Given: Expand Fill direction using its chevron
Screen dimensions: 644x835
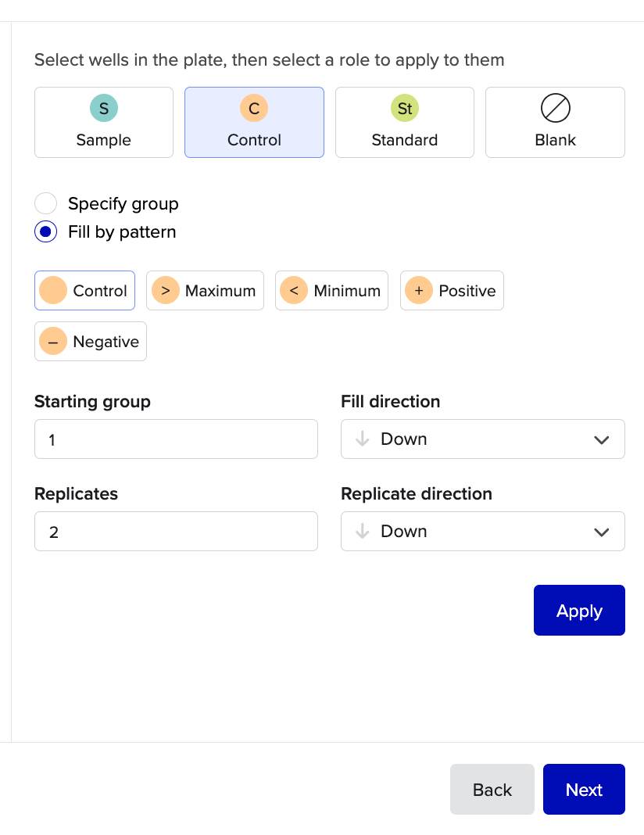Looking at the screenshot, I should click(601, 439).
